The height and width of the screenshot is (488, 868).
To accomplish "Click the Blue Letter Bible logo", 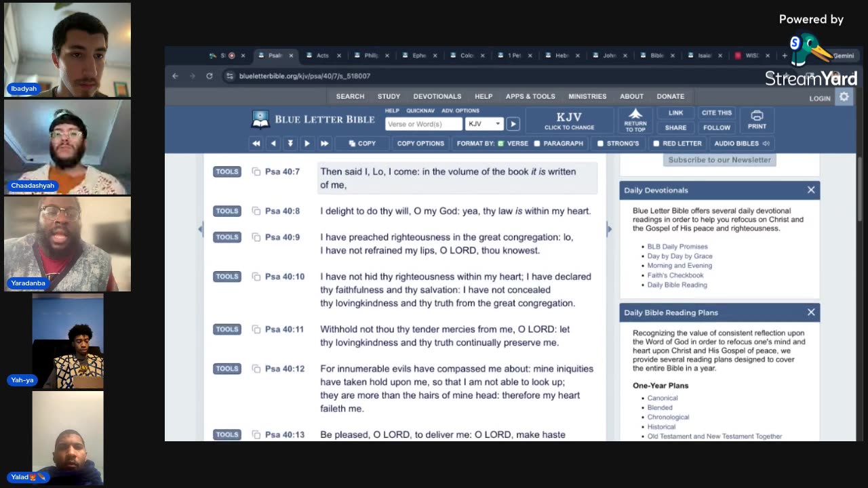I will click(313, 119).
